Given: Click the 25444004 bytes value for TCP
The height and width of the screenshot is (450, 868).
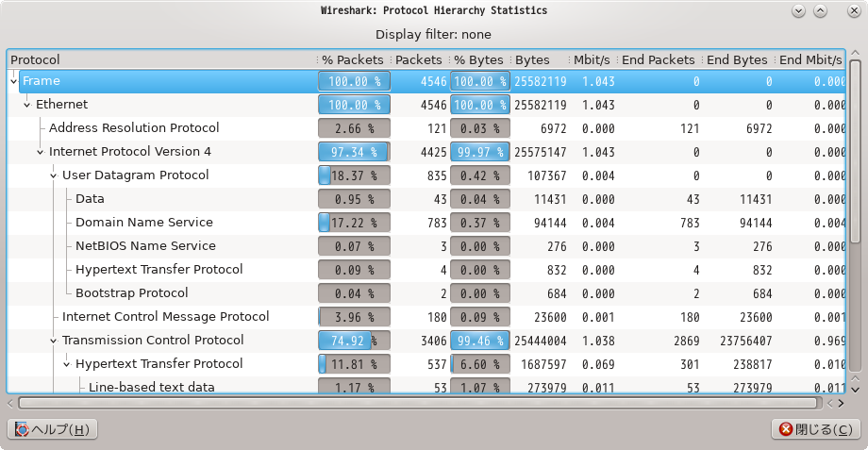Looking at the screenshot, I should click(x=541, y=341).
